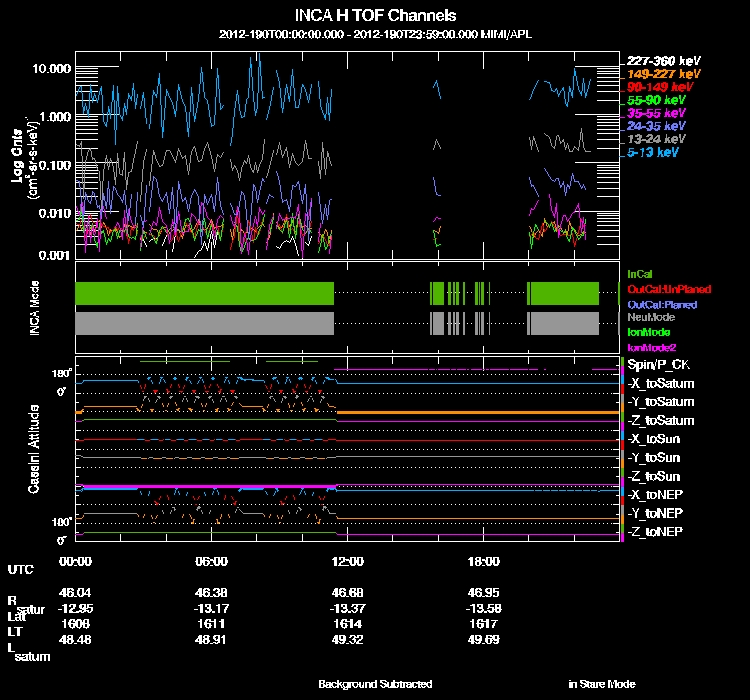Click the -Z_toSun attitude legend entry
This screenshot has height=700, width=750.
click(x=655, y=476)
